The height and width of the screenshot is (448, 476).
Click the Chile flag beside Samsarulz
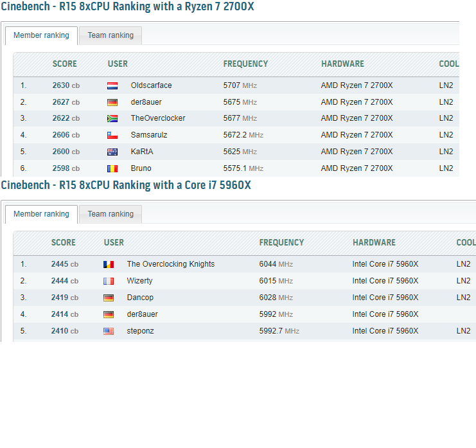112,135
